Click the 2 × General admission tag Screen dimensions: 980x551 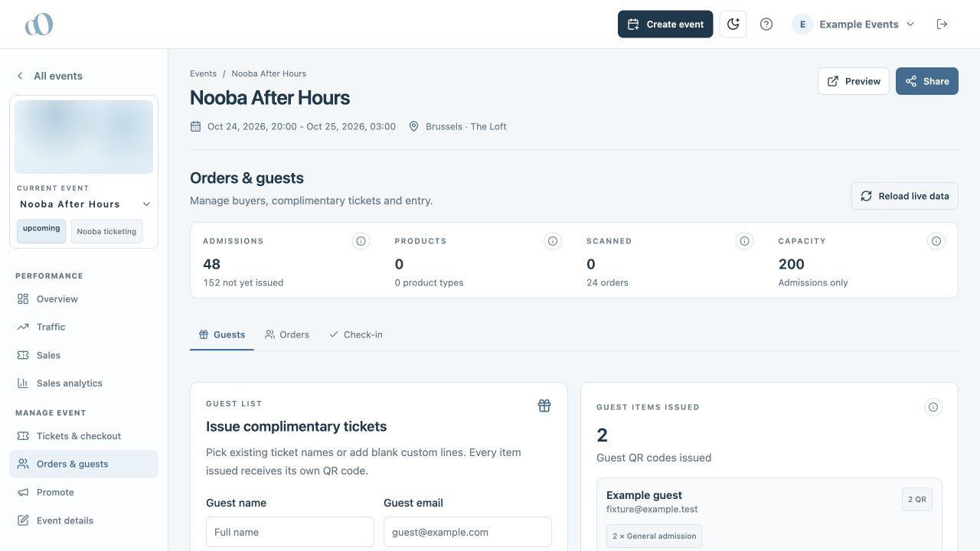tap(655, 536)
